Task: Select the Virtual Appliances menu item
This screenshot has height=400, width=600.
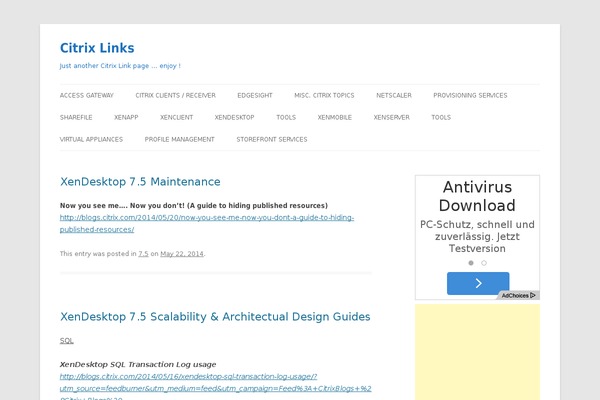Action: [x=91, y=139]
